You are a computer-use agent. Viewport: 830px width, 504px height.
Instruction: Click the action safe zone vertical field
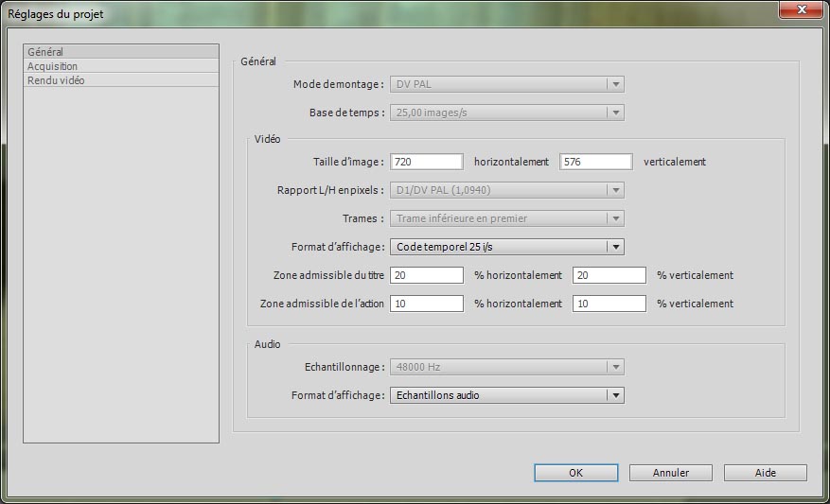pyautogui.click(x=609, y=304)
